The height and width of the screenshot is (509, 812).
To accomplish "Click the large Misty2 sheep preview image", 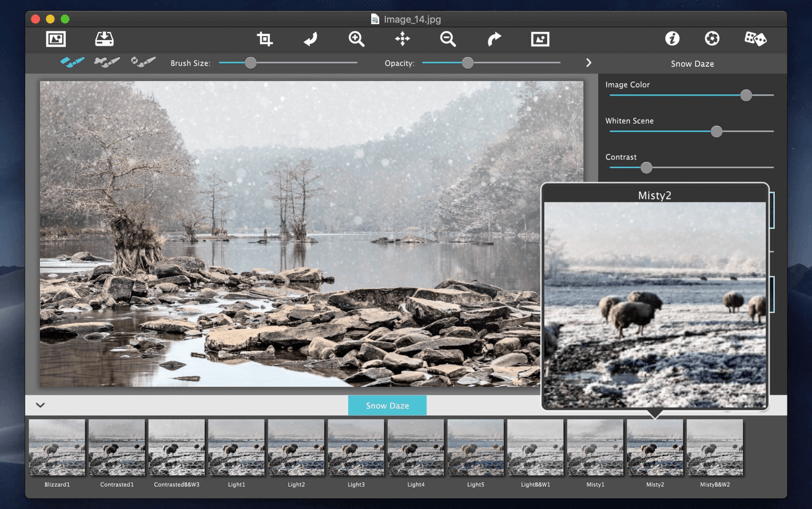I will tap(655, 305).
